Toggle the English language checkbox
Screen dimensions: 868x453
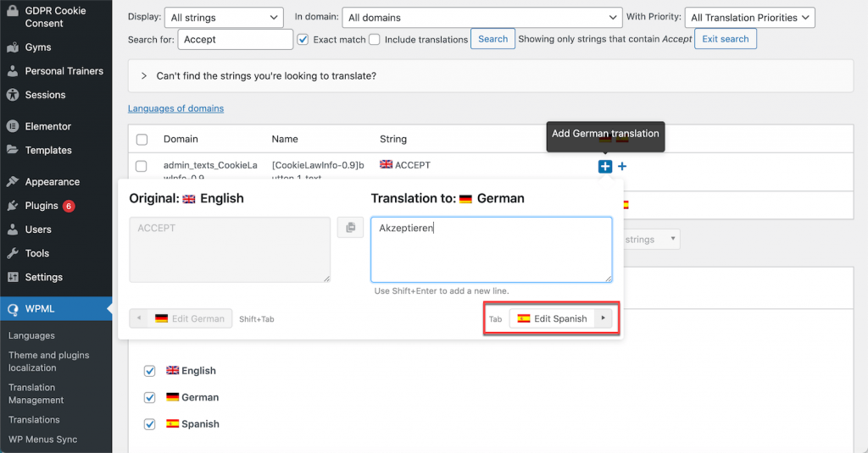pyautogui.click(x=149, y=371)
